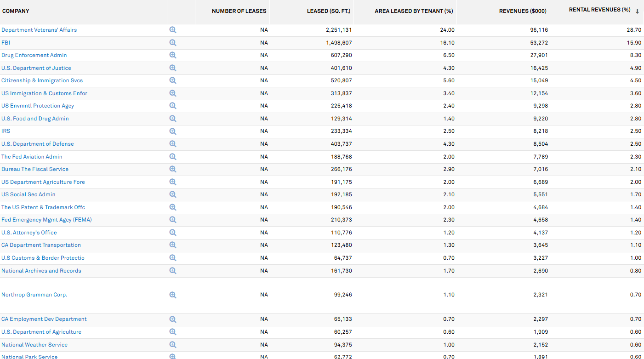The height and width of the screenshot is (359, 644).
Task: Click magnifier icon for Department Veterans' Affairs
Action: pyautogui.click(x=172, y=30)
